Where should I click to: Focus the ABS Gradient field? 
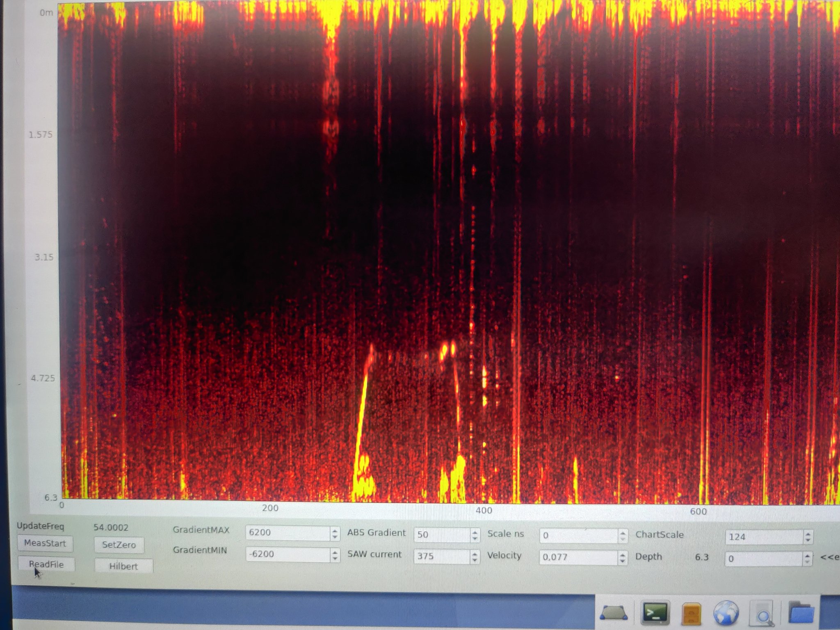[x=442, y=534]
